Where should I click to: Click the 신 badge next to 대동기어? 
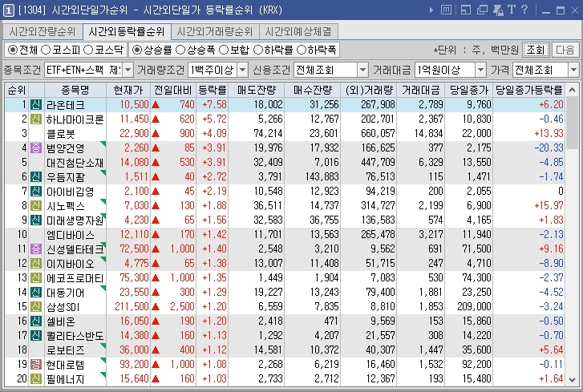click(x=36, y=293)
